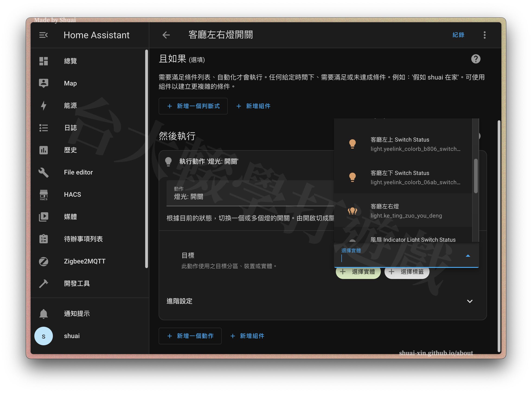532x393 pixels.
Task: Open the File editor wrench icon
Action: click(x=44, y=172)
